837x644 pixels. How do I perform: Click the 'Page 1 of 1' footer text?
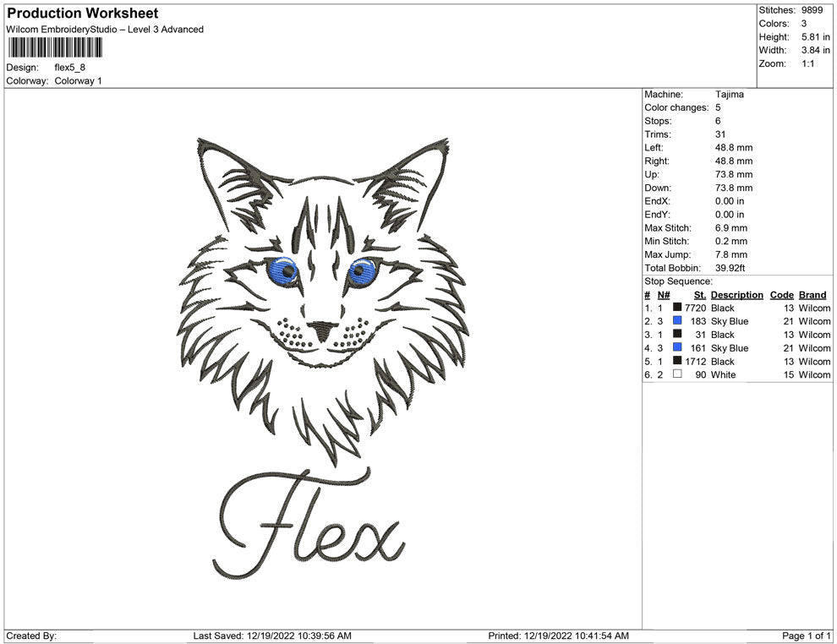[x=806, y=636]
